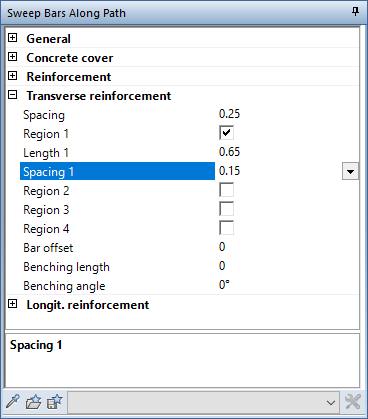Viewport: 368px width, 419px height.
Task: Uncheck the Region 1 checkbox
Action: click(226, 133)
